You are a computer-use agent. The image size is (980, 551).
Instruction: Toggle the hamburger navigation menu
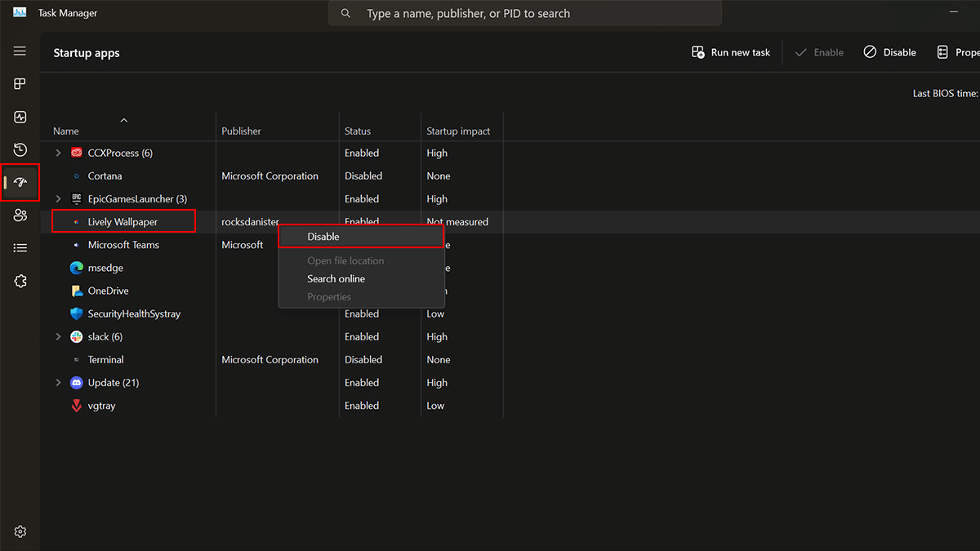(x=20, y=51)
